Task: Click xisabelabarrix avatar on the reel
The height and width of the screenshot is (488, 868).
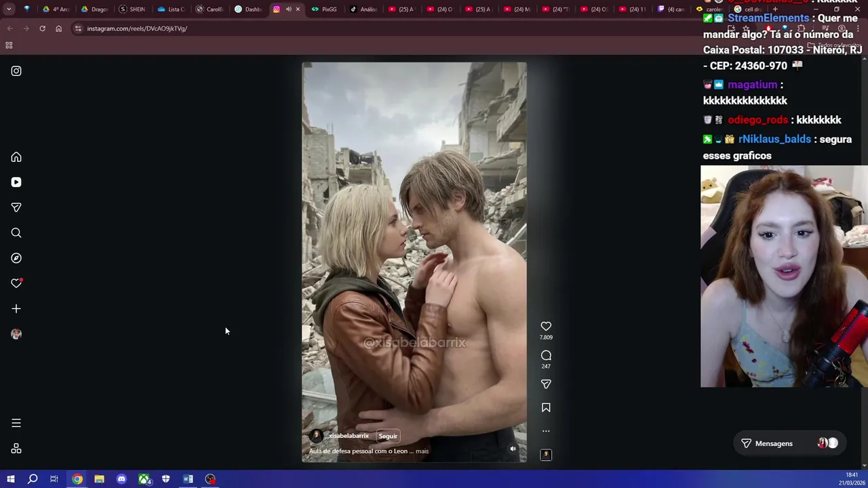Action: click(x=316, y=436)
